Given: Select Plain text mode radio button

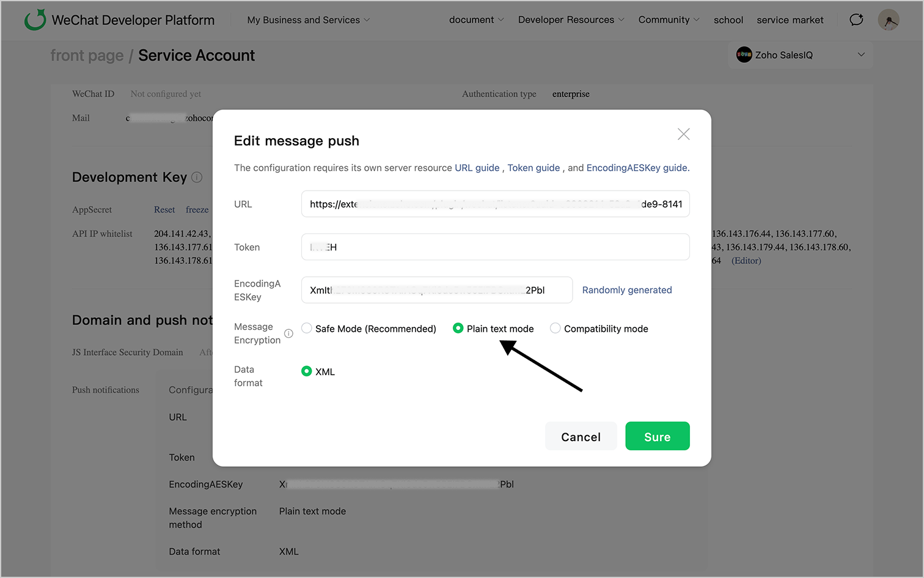Looking at the screenshot, I should click(458, 329).
